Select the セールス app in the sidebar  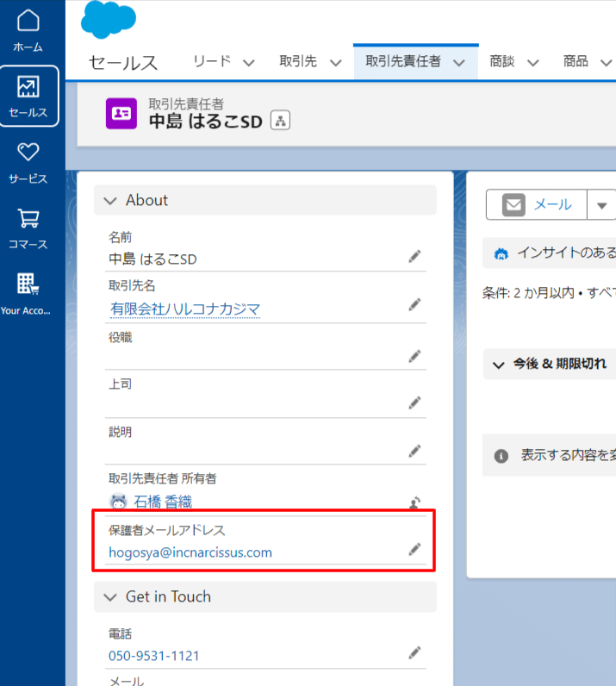[x=29, y=97]
